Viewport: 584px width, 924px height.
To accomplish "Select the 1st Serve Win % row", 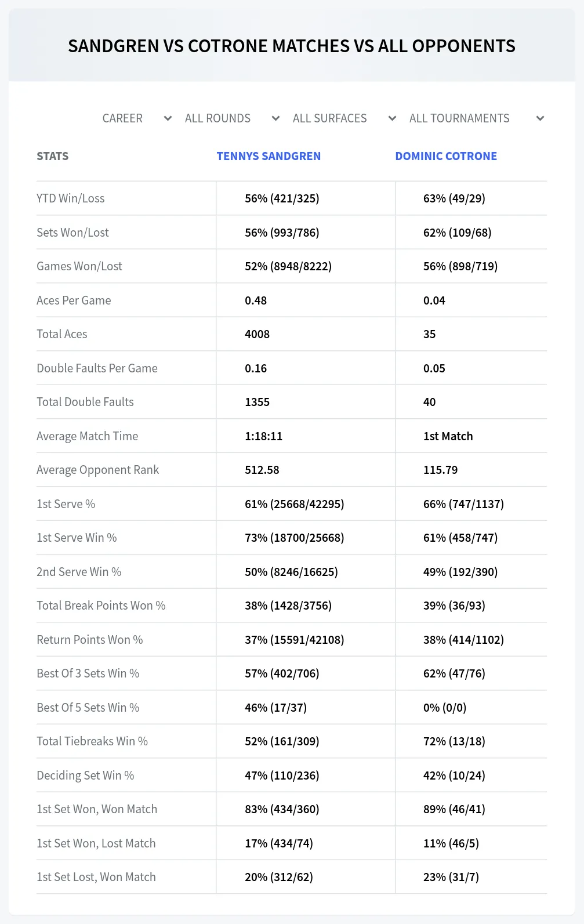I will click(292, 538).
